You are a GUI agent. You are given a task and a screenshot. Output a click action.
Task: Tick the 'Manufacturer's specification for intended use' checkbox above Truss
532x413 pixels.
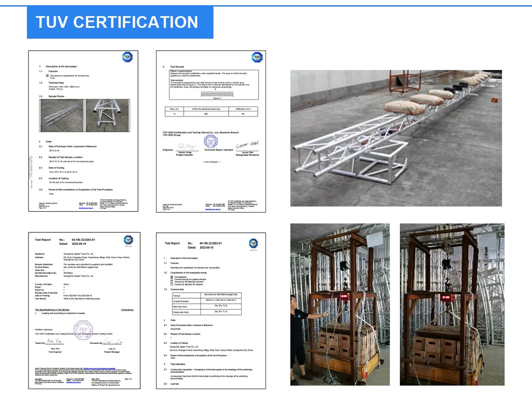(x=47, y=76)
